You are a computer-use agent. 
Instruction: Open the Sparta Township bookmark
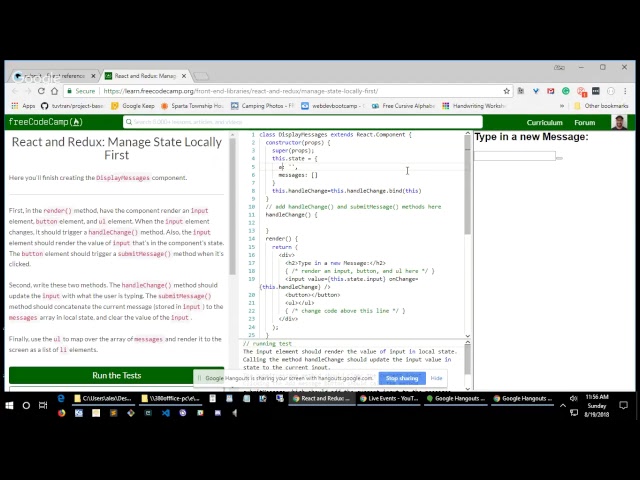192,106
